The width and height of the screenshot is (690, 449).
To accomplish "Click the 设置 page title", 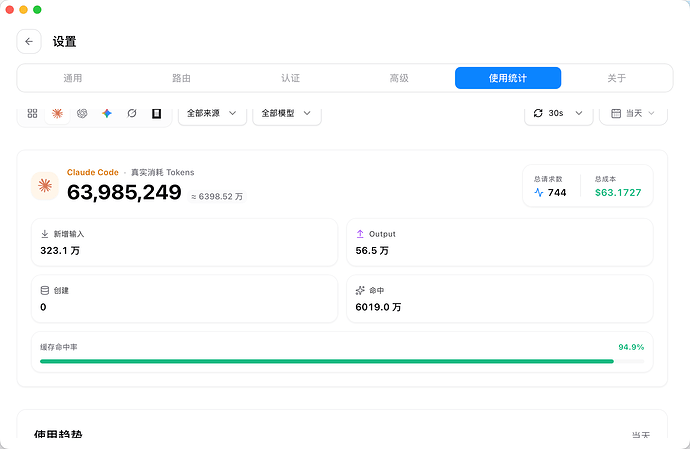I will click(x=65, y=41).
